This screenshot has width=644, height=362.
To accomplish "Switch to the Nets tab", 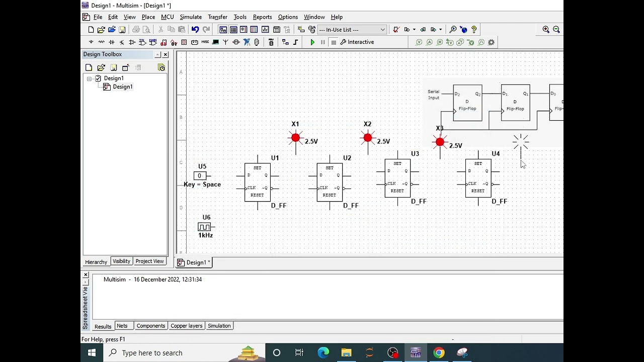I will click(x=122, y=326).
